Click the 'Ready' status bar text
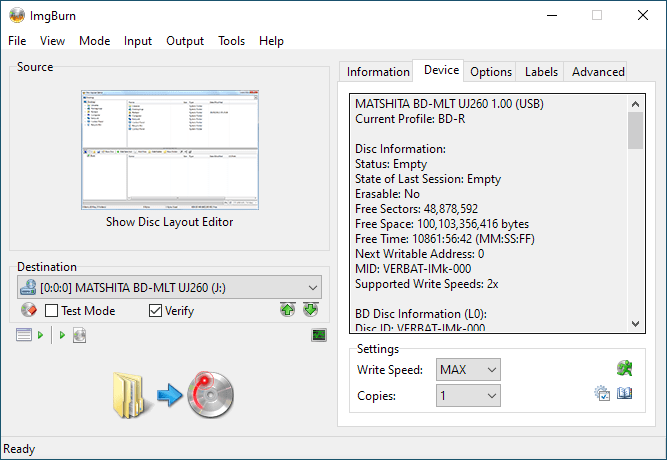667x460 pixels. coord(19,449)
